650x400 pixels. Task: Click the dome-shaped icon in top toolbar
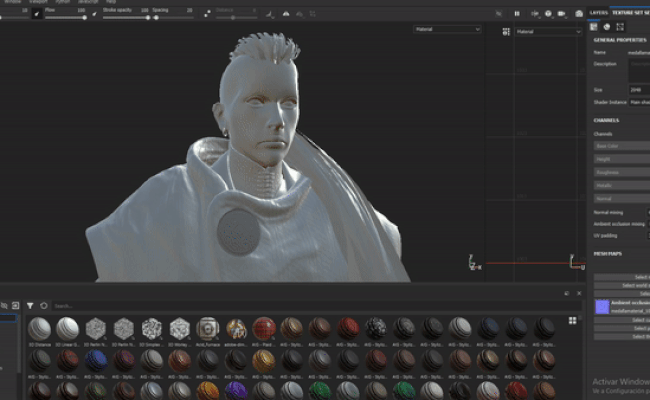pyautogui.click(x=286, y=14)
